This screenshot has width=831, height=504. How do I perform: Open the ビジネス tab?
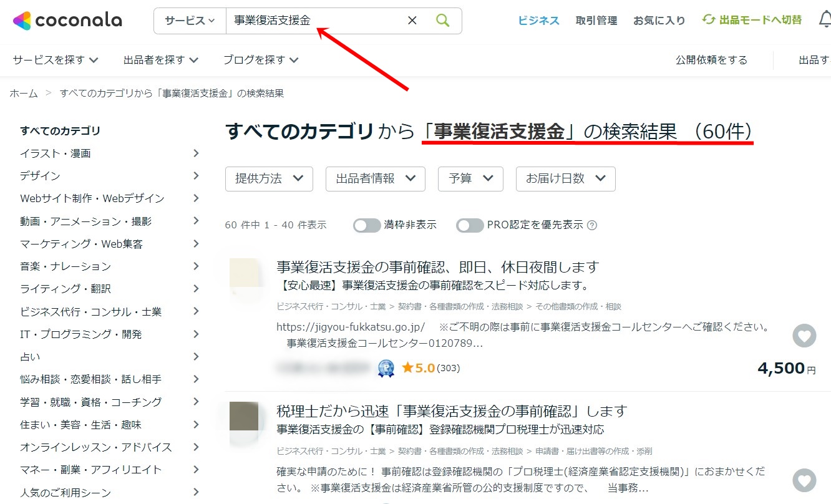point(539,21)
